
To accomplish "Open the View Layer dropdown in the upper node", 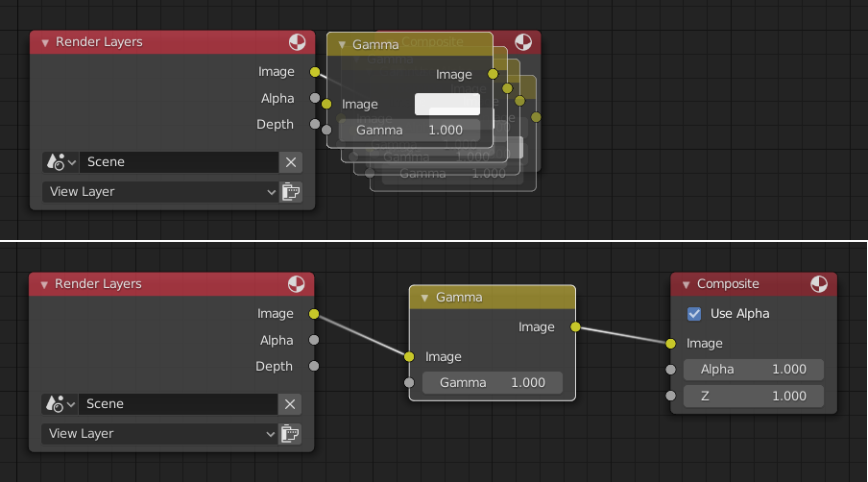I will point(159,192).
